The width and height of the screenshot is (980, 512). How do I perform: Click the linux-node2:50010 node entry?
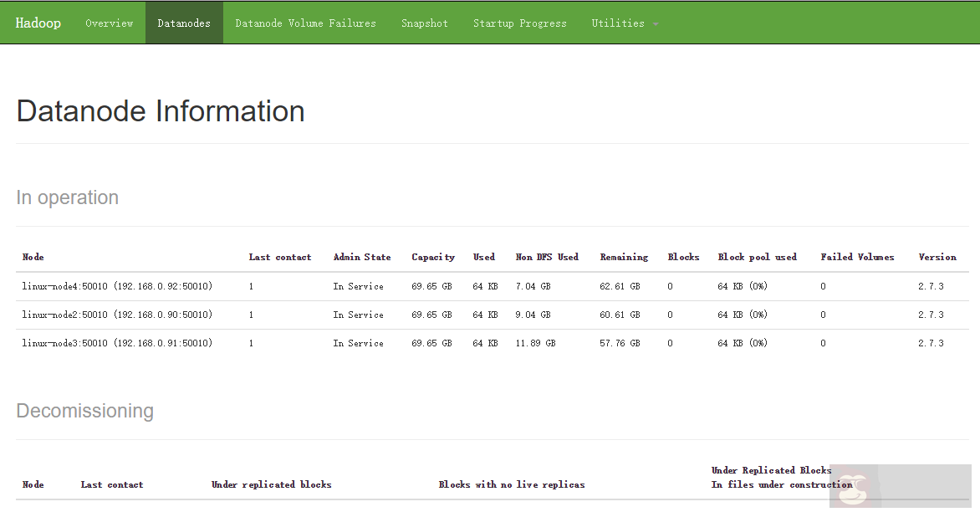click(x=117, y=315)
